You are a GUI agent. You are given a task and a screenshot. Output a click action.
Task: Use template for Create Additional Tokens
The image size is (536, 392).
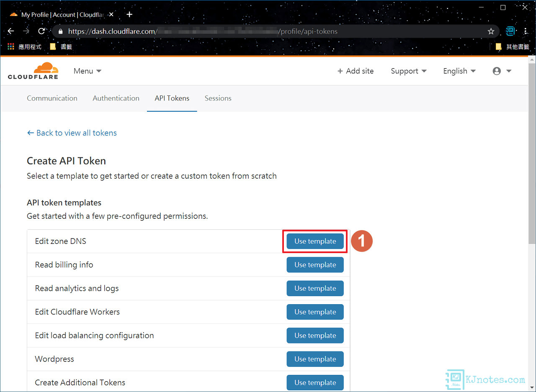pyautogui.click(x=315, y=382)
